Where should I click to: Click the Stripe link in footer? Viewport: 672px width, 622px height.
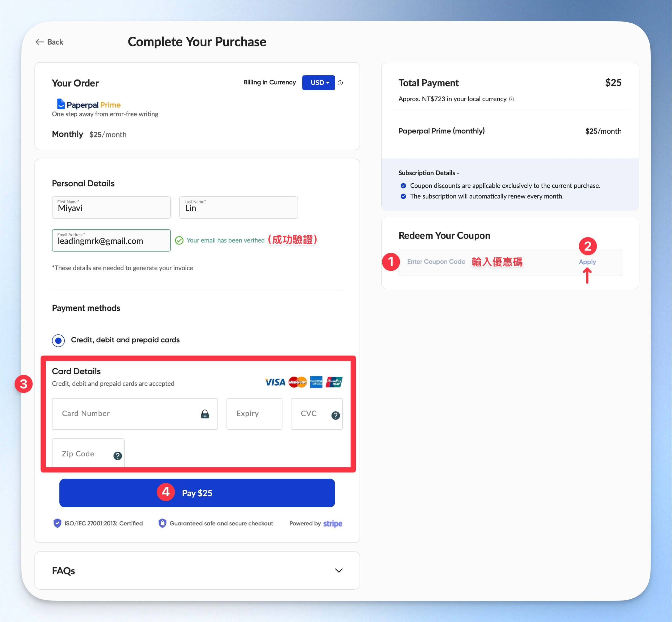(x=332, y=523)
